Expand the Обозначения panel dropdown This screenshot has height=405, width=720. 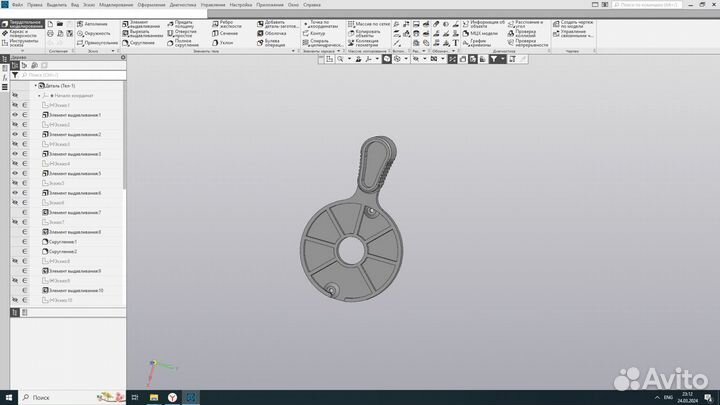point(453,51)
